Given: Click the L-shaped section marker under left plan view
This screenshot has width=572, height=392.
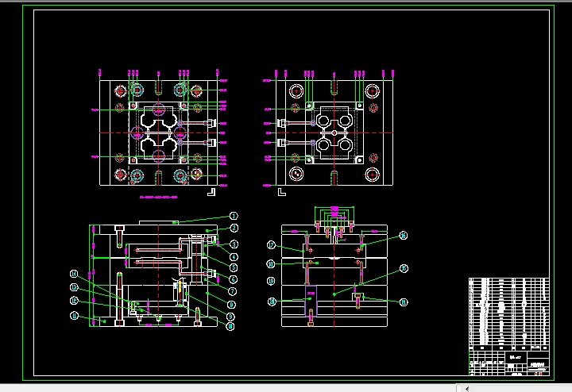Looking at the screenshot, I should (211, 192).
